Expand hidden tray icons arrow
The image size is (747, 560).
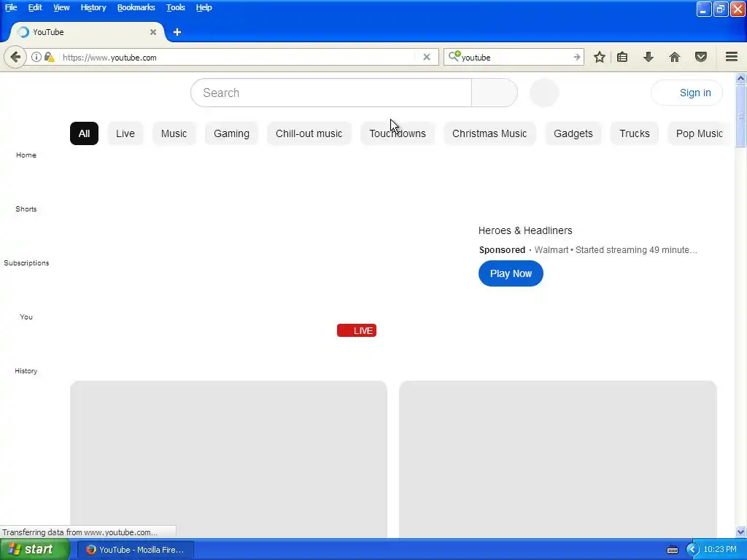[692, 550]
